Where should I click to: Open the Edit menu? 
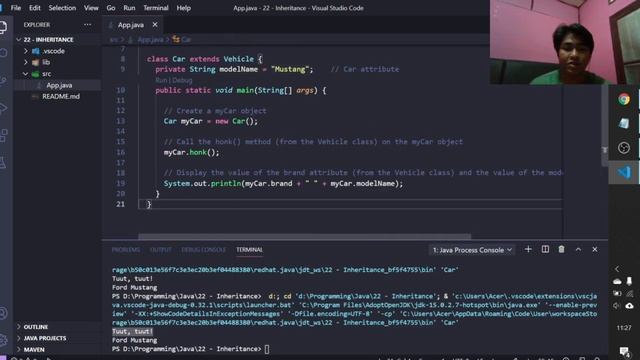(x=35, y=8)
